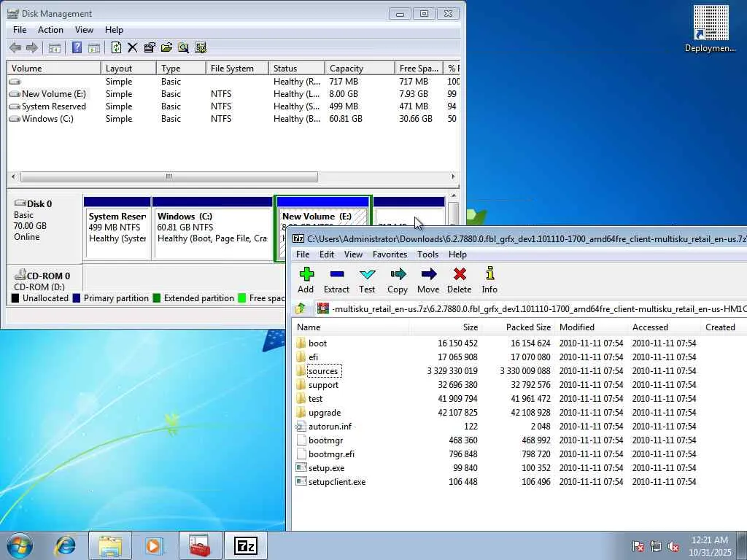Sort 7-Zip list by Modified column
747x560 pixels.
pyautogui.click(x=591, y=327)
